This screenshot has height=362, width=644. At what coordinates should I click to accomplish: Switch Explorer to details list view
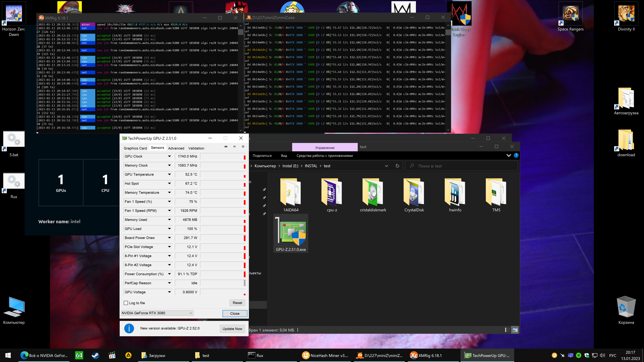tap(507, 330)
